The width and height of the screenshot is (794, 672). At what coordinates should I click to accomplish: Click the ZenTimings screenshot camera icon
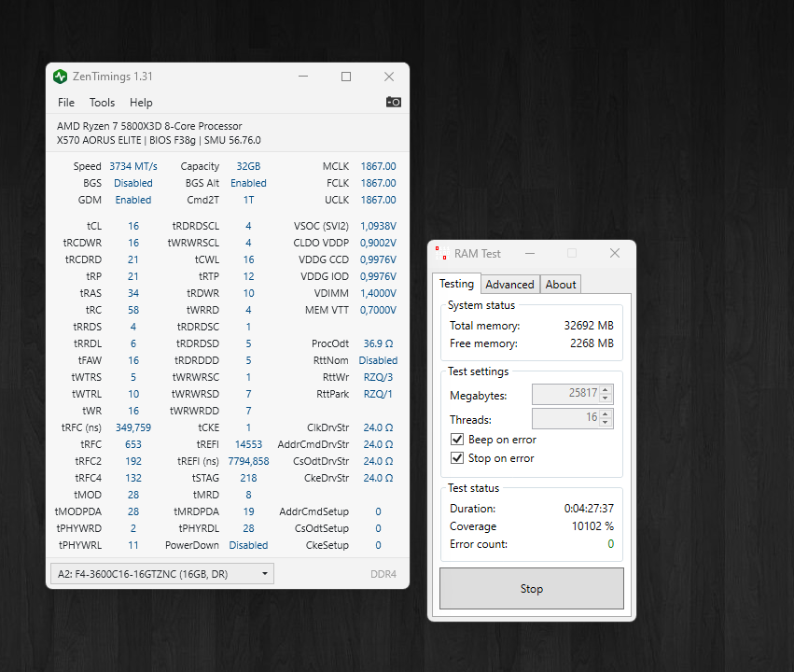394,102
